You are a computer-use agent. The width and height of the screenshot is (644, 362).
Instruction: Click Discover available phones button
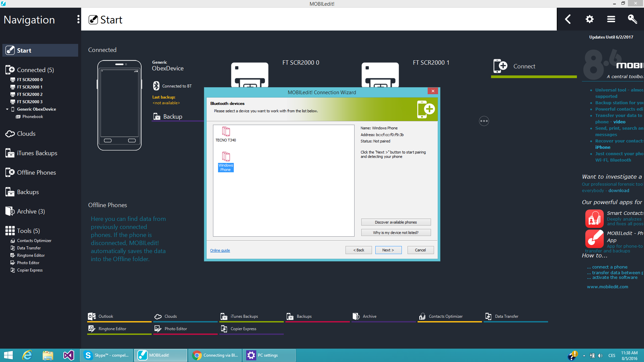[396, 222]
